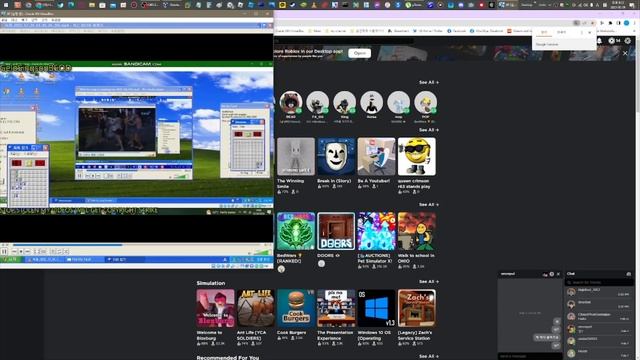The image size is (640, 360).
Task: Open the Facebook bookmark in bookmarks bar
Action: point(457,31)
